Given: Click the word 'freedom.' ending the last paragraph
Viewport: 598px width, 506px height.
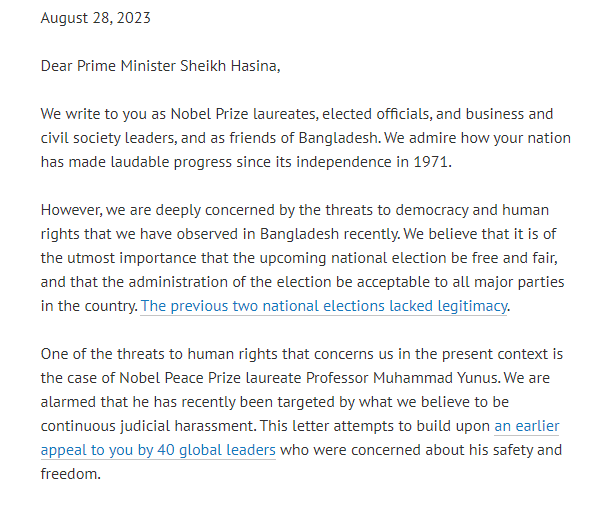Looking at the screenshot, I should tap(71, 474).
